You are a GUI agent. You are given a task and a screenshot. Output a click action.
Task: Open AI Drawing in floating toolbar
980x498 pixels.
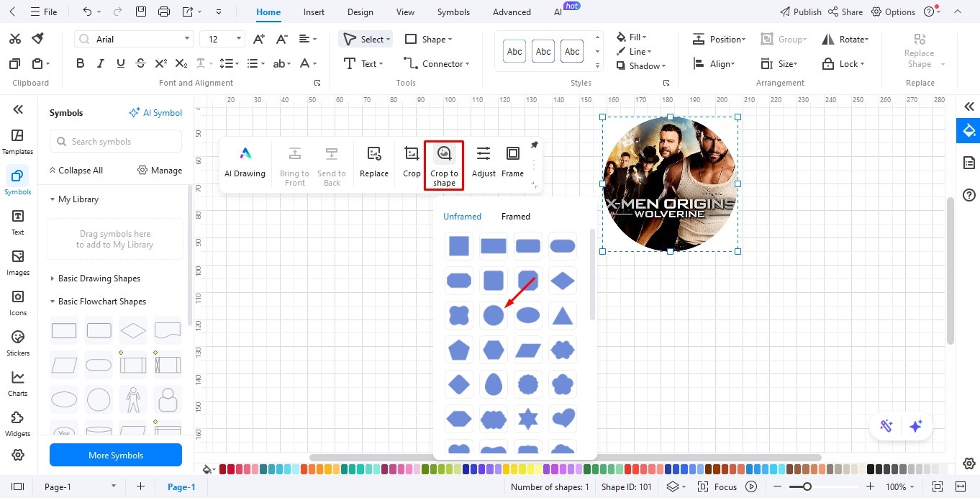pyautogui.click(x=245, y=163)
